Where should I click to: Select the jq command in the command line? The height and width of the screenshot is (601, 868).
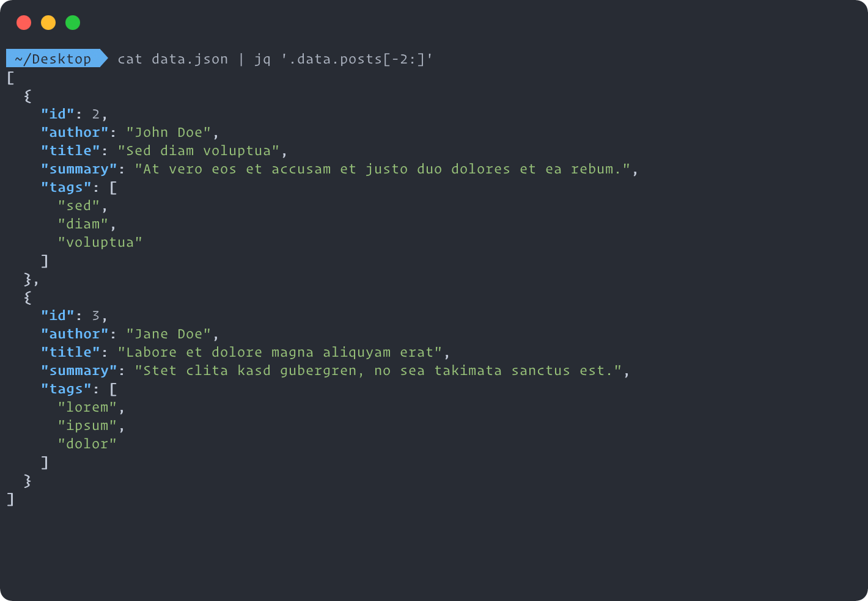(x=263, y=59)
